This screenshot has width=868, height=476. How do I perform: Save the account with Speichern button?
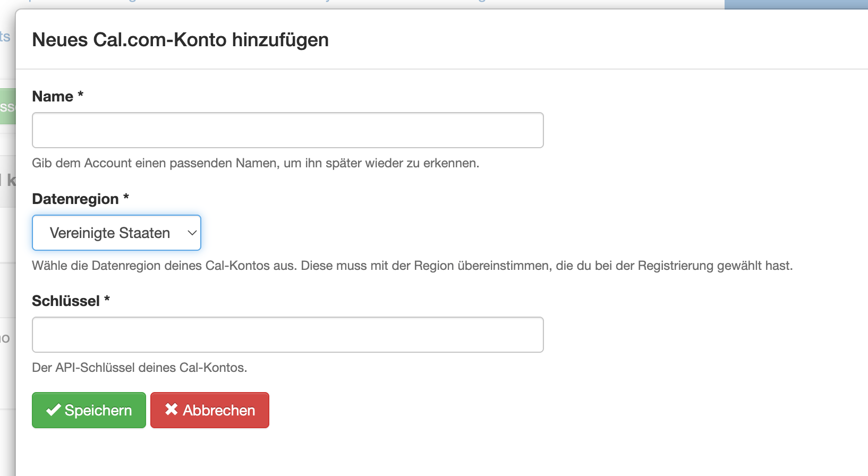point(89,410)
